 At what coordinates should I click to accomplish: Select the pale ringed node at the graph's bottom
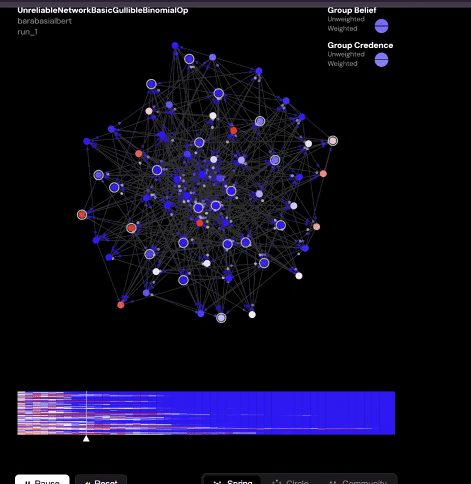(221, 318)
